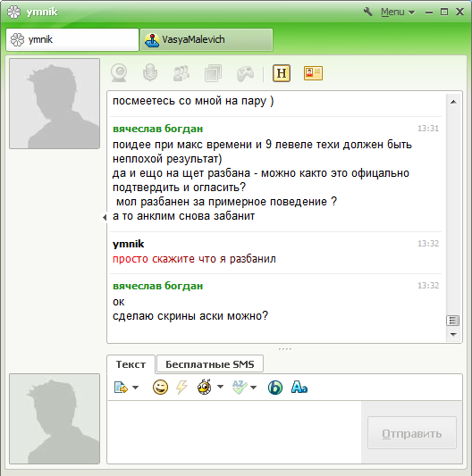This screenshot has width=472, height=476.
Task: Open the animated bee emoticon icon
Action: click(204, 387)
